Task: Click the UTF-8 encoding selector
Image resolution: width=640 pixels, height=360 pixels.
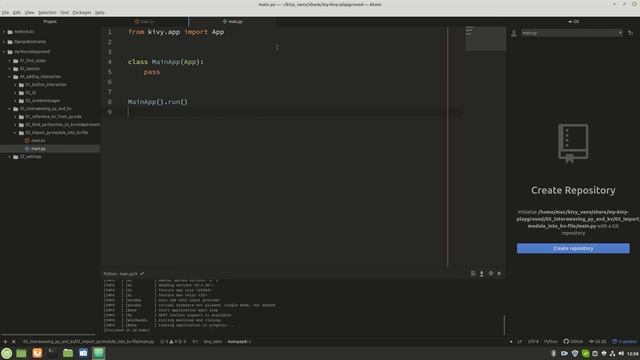Action: coord(533,342)
